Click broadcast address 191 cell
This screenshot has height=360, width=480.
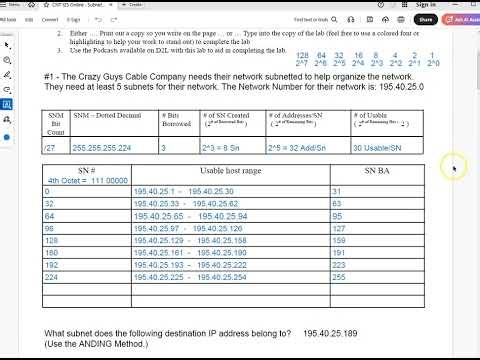[377, 253]
